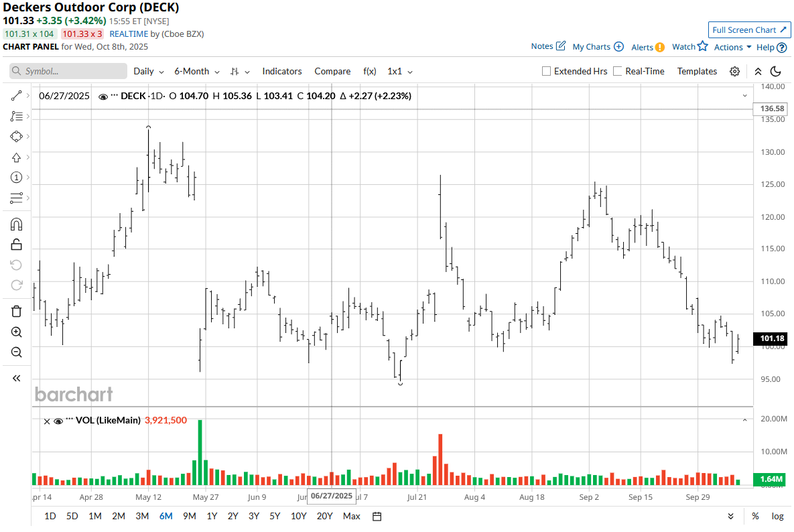Open the Templates menu
This screenshot has height=532, width=794.
point(697,72)
